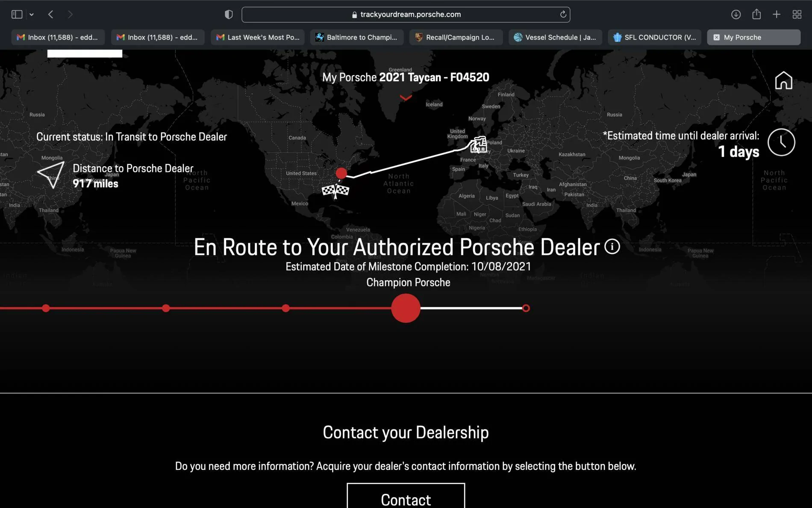
Task: Click the Champion Porsche dealer name
Action: 408,282
